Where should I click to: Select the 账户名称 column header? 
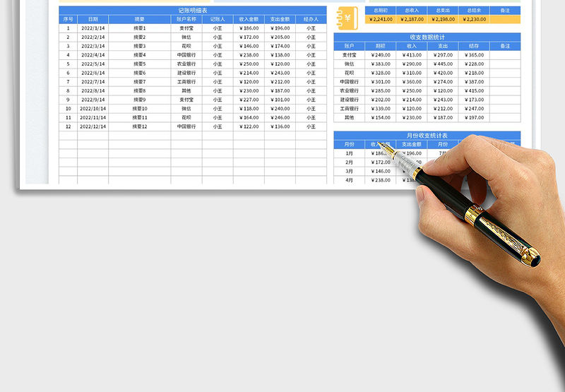[x=186, y=19]
